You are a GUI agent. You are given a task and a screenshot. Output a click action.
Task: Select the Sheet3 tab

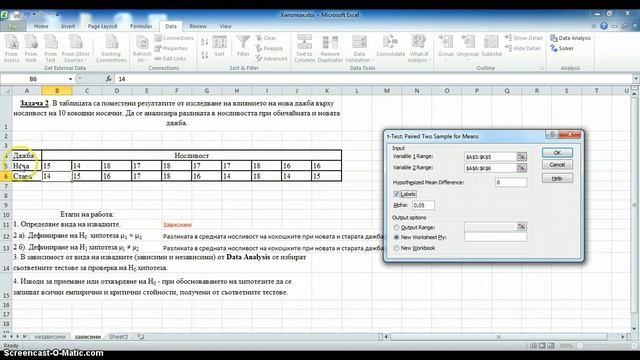pos(118,337)
